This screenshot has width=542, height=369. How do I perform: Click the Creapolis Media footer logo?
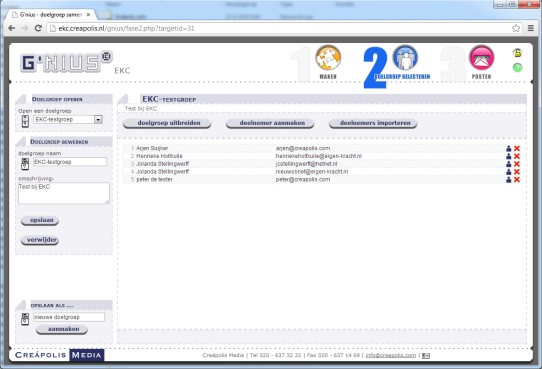[x=59, y=355]
